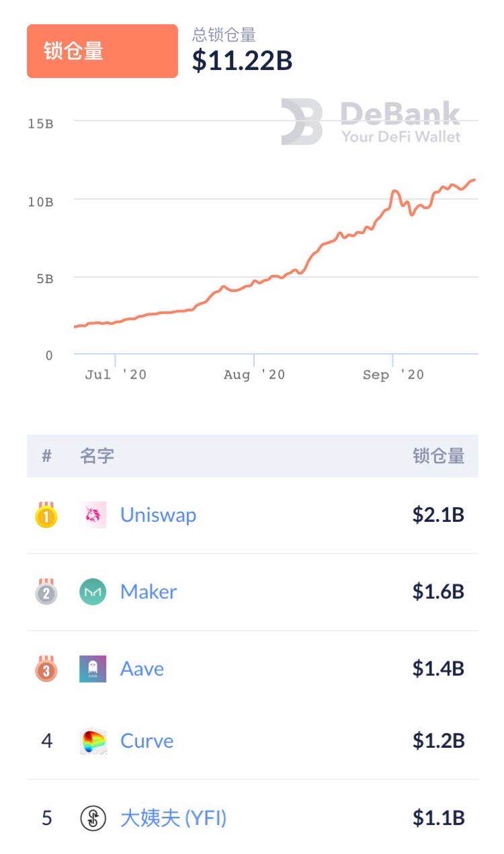504x854 pixels.
Task: Open the Aave project link
Action: tap(142, 668)
